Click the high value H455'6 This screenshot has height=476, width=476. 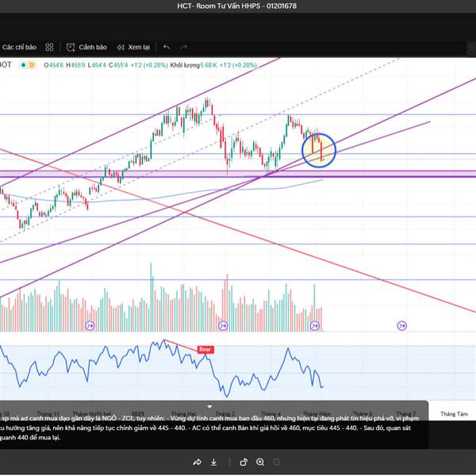click(76, 65)
